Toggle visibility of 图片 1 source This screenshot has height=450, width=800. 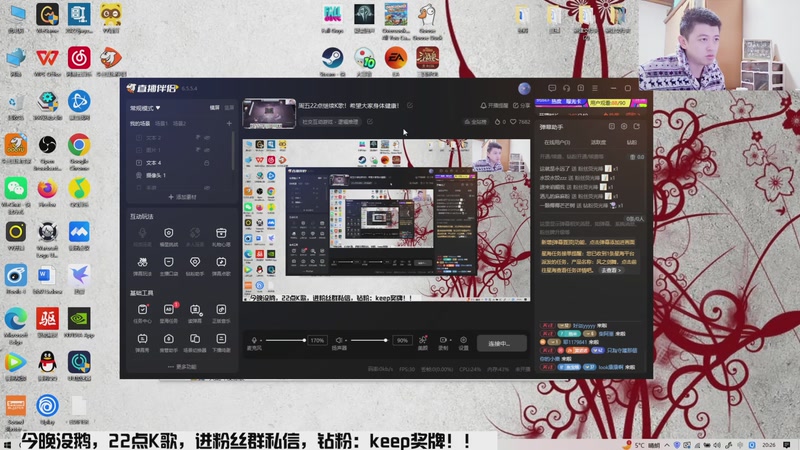(207, 150)
